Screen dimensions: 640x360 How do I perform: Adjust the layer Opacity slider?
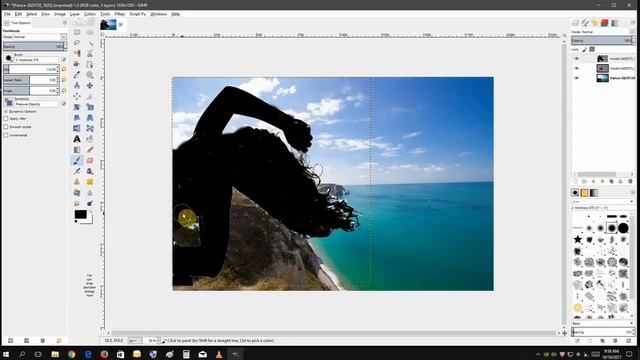click(x=602, y=40)
